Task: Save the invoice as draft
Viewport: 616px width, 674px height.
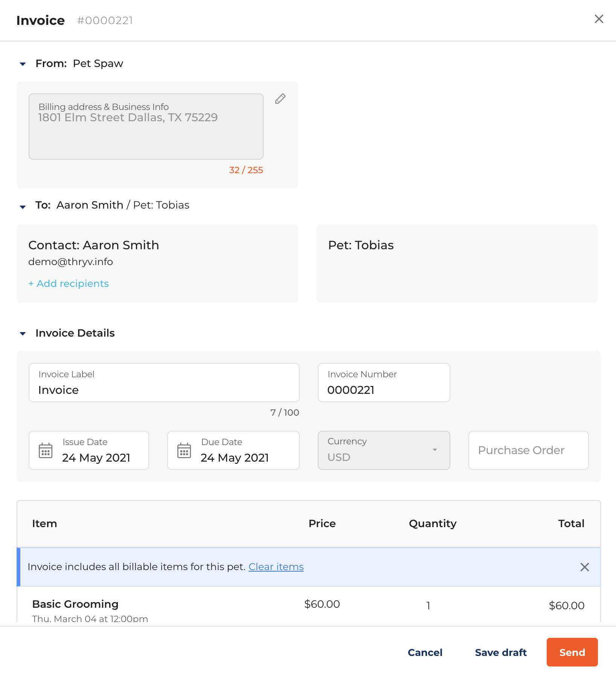Action: [500, 652]
